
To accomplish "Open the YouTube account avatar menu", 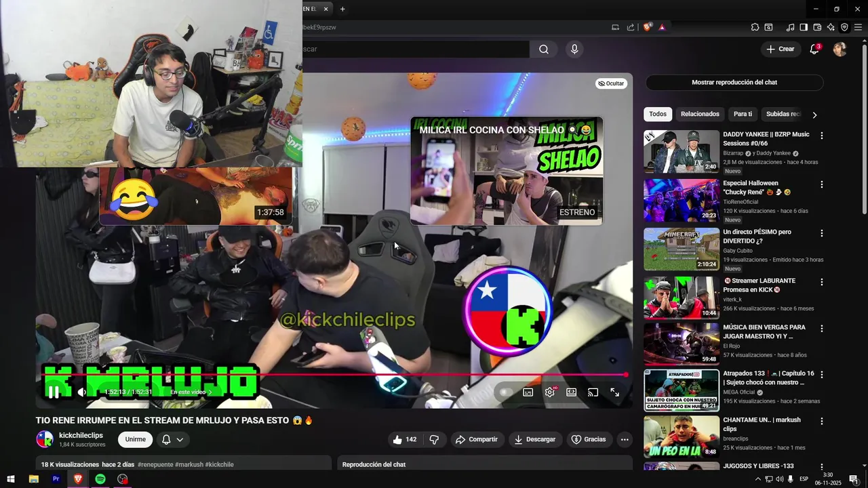I will [840, 49].
